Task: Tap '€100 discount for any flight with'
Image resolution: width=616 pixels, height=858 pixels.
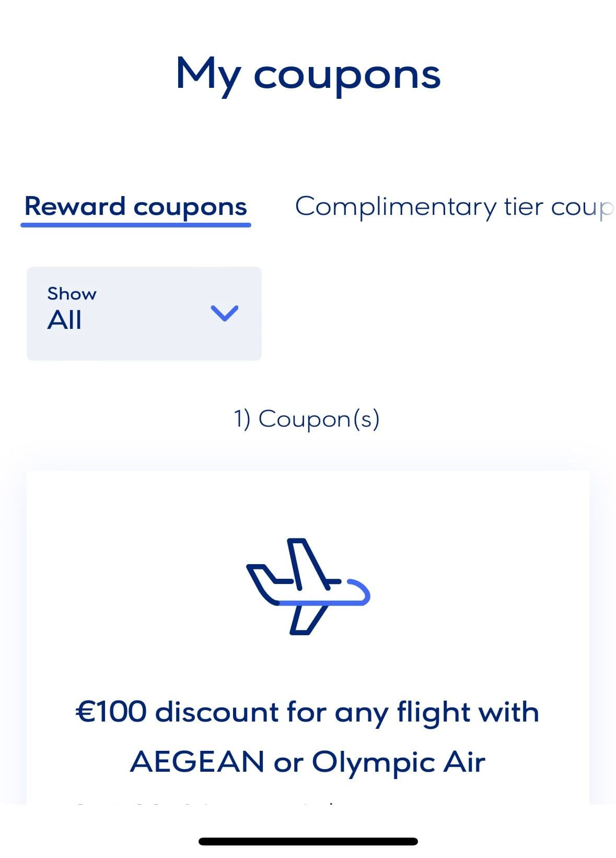Action: (x=308, y=712)
